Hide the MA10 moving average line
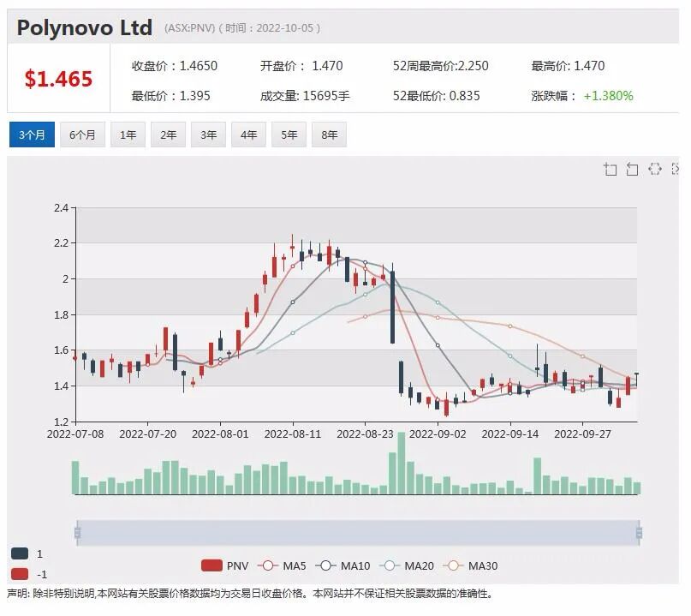This screenshot has width=691, height=616. pyautogui.click(x=343, y=565)
